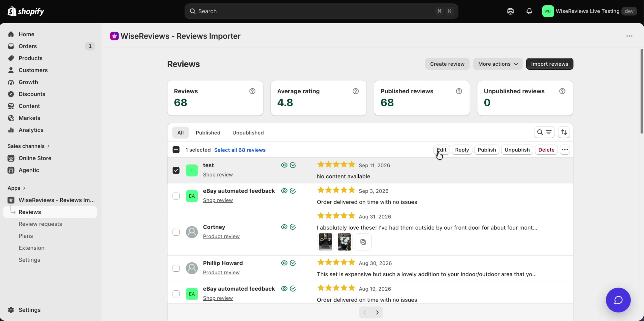Open the three-dot menu in the page header
The image size is (644, 321).
[x=629, y=36]
